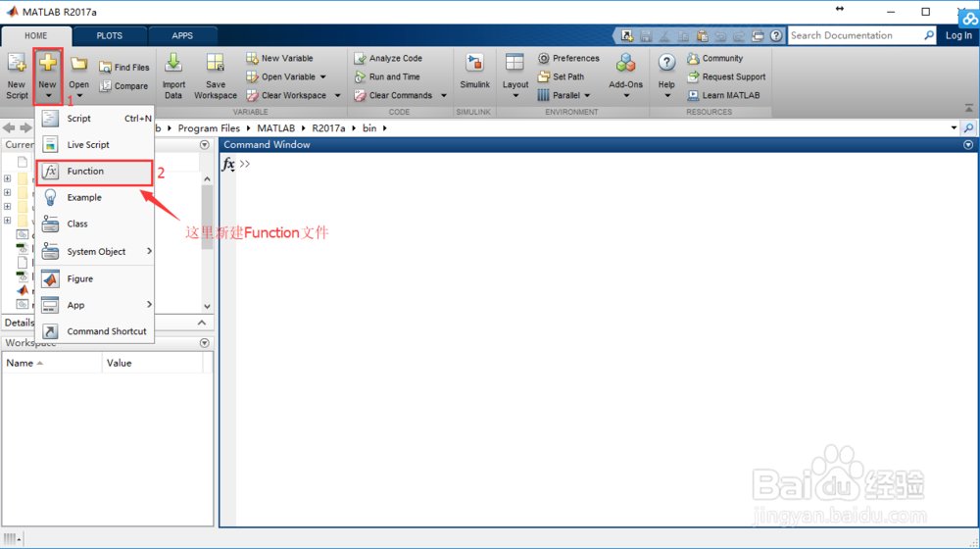Choose Command Shortcut from New menu
Screen dimensions: 980x549
click(94, 331)
